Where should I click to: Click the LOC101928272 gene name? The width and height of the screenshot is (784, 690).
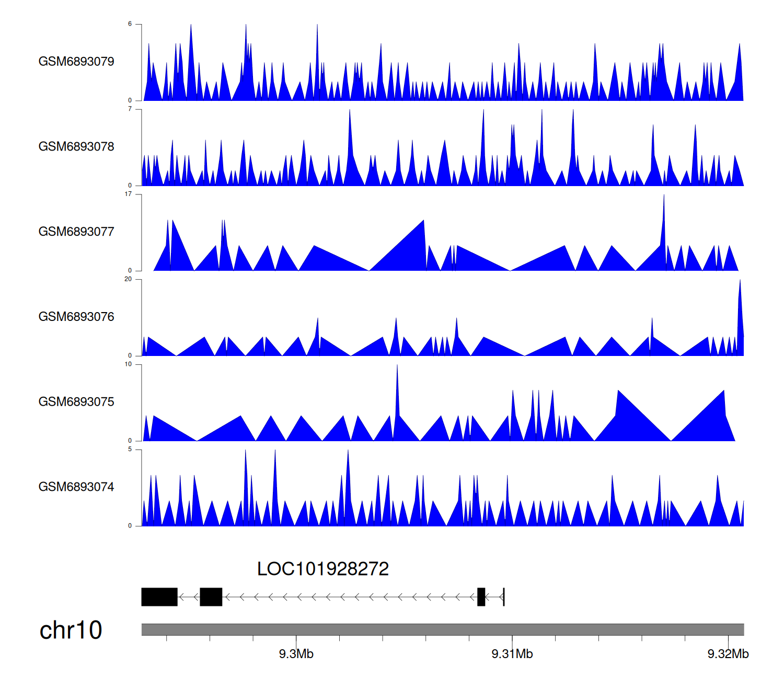(x=323, y=569)
